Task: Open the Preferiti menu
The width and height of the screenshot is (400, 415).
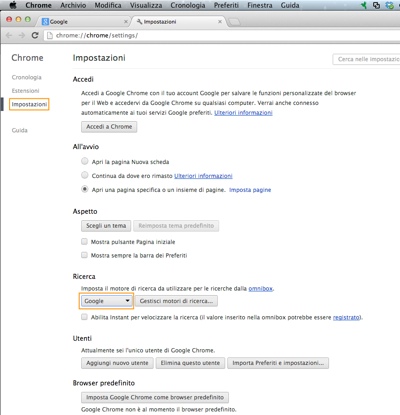Action: (x=226, y=5)
